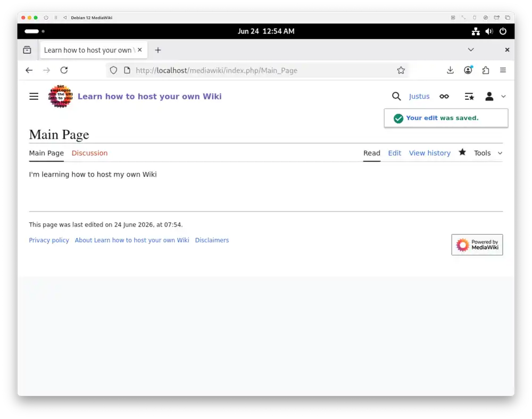Open the user account person icon
Screen dimensions: 532x419
(x=489, y=97)
